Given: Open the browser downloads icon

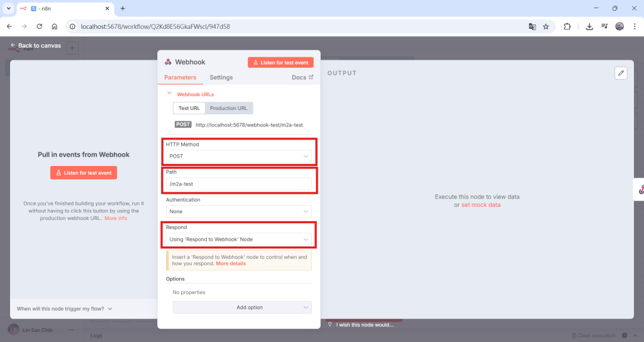Looking at the screenshot, I should click(589, 26).
